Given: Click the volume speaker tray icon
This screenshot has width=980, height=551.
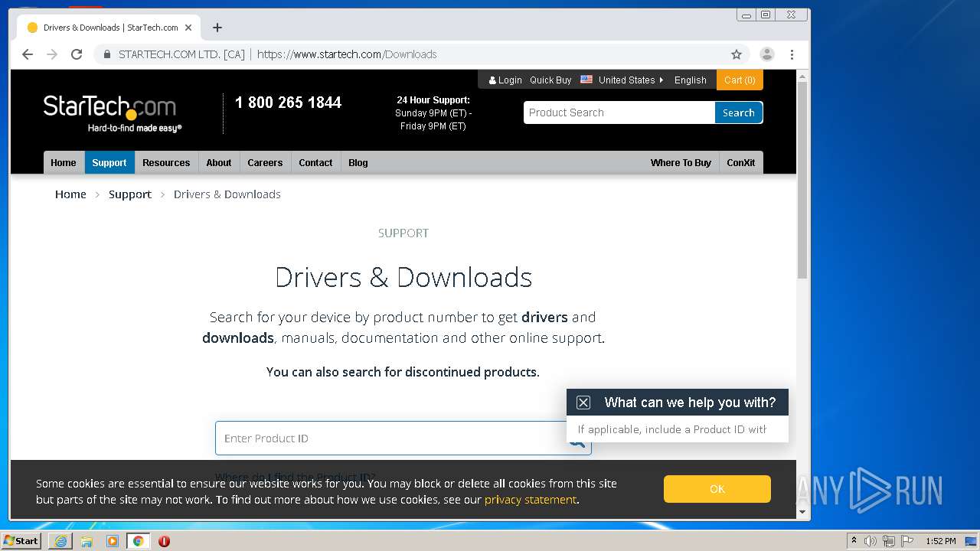Looking at the screenshot, I should (x=871, y=541).
